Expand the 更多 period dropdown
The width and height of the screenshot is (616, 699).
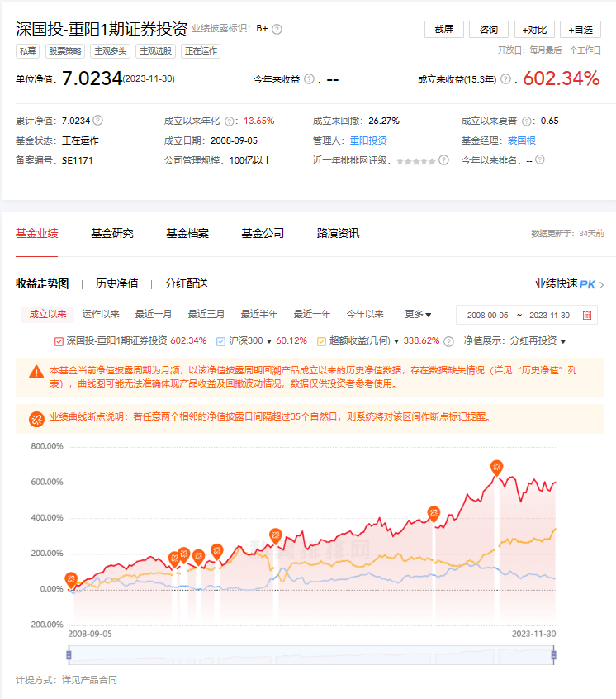[x=418, y=314]
